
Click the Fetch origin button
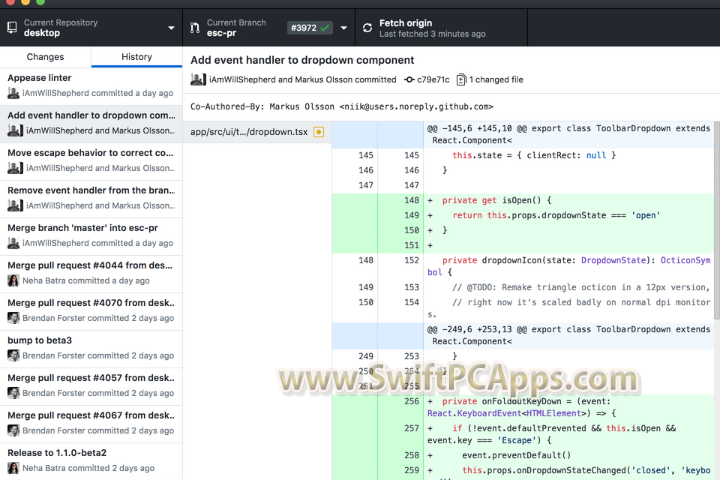click(x=441, y=28)
